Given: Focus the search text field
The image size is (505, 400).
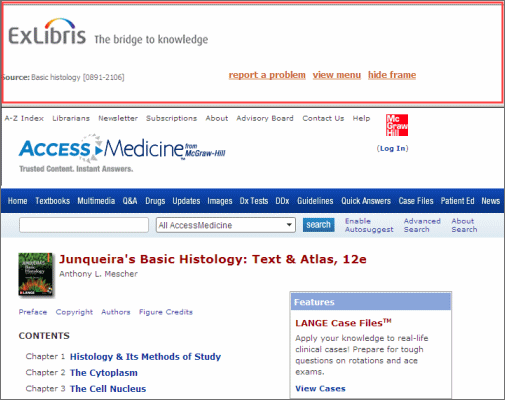Looking at the screenshot, I should [84, 225].
